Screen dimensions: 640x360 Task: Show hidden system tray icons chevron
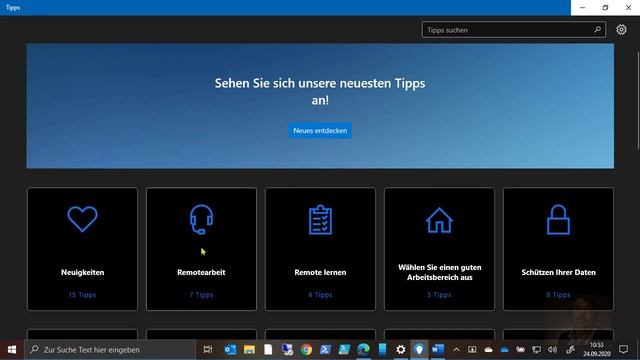point(456,350)
